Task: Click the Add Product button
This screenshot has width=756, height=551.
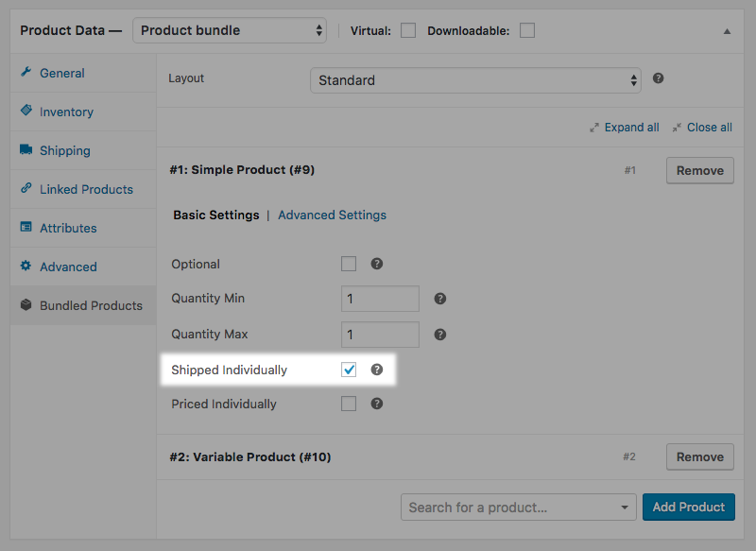Action: coord(689,507)
